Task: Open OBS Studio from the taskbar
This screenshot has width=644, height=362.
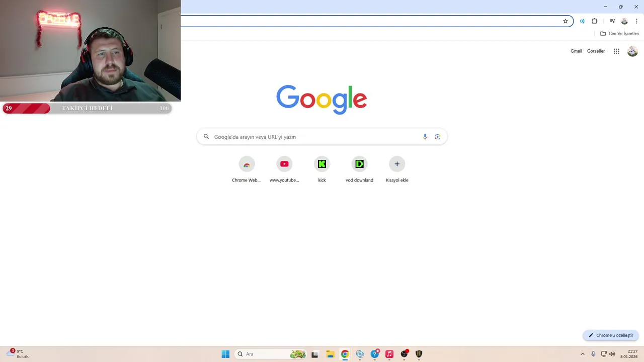Action: pos(404,354)
